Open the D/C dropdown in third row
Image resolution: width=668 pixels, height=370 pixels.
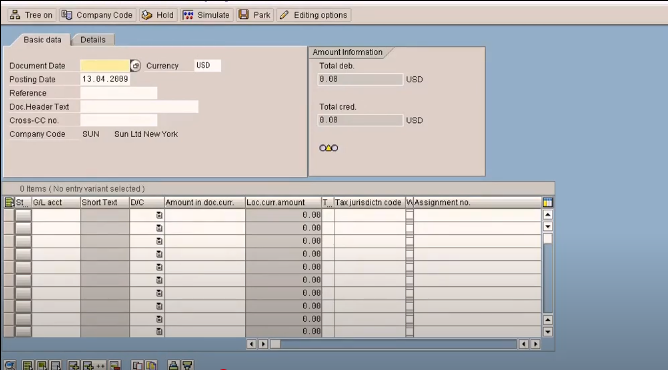[159, 241]
